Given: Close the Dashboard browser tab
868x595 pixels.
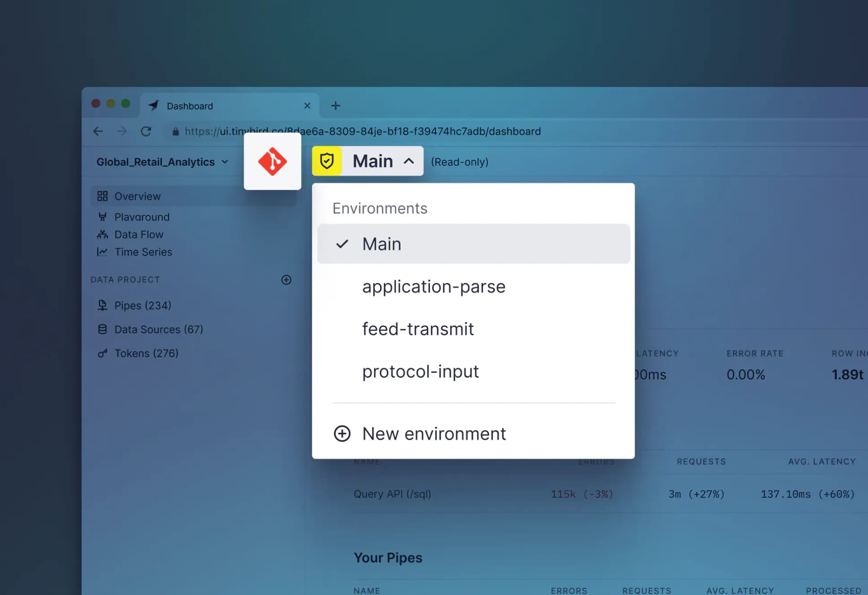Looking at the screenshot, I should coord(307,106).
